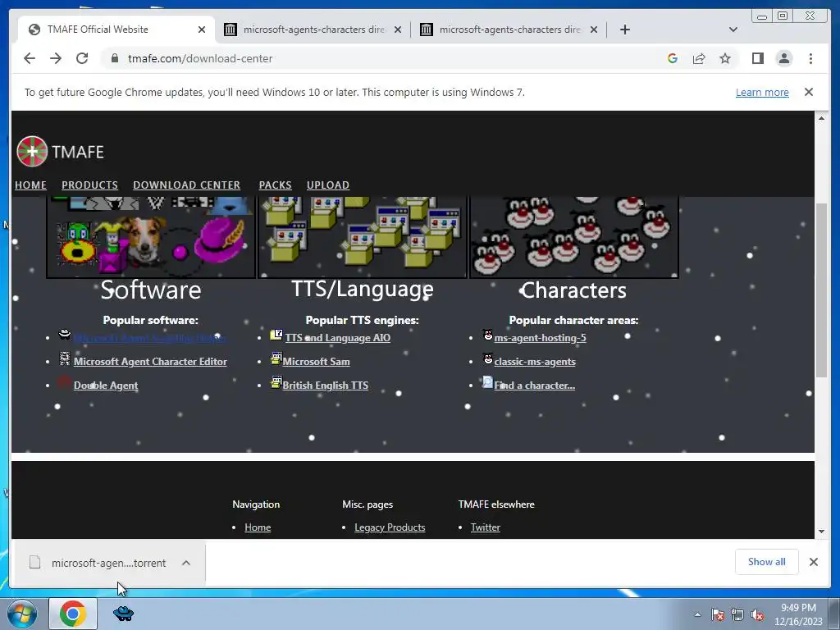The width and height of the screenshot is (840, 630).
Task: Click the Chrome icon in the taskbar
Action: tap(73, 614)
